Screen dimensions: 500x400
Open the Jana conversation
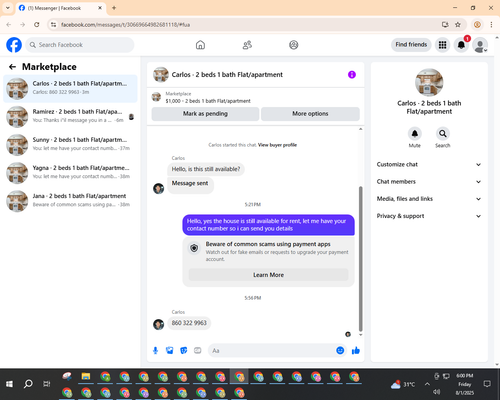coord(70,201)
